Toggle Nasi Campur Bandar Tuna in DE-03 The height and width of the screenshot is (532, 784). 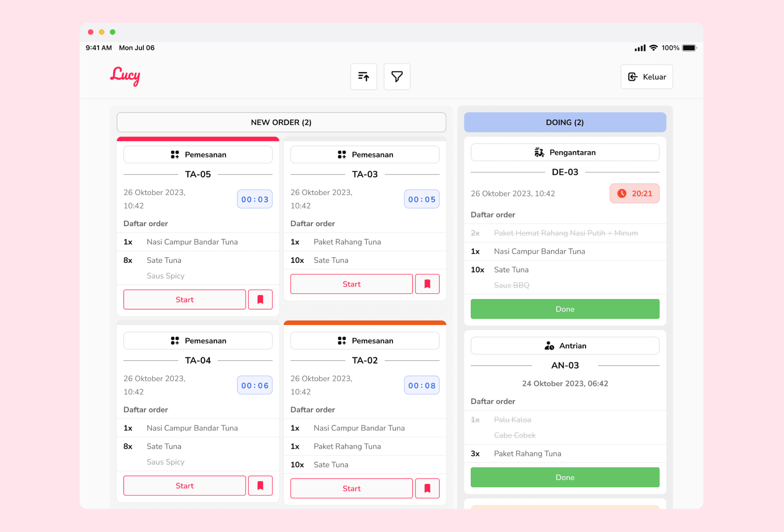pyautogui.click(x=565, y=251)
